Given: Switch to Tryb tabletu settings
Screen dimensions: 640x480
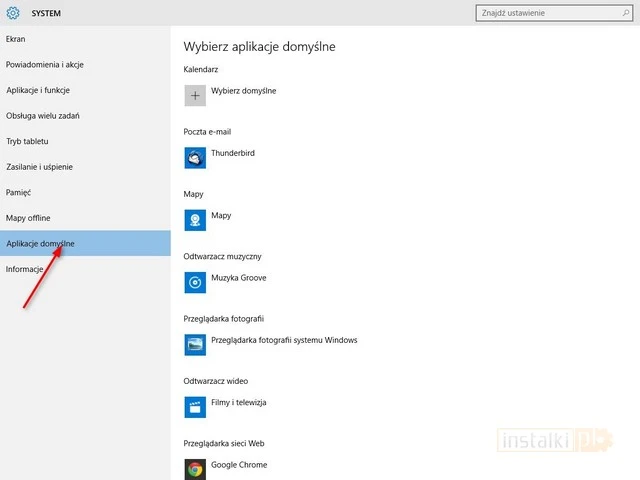Looking at the screenshot, I should [x=27, y=142].
